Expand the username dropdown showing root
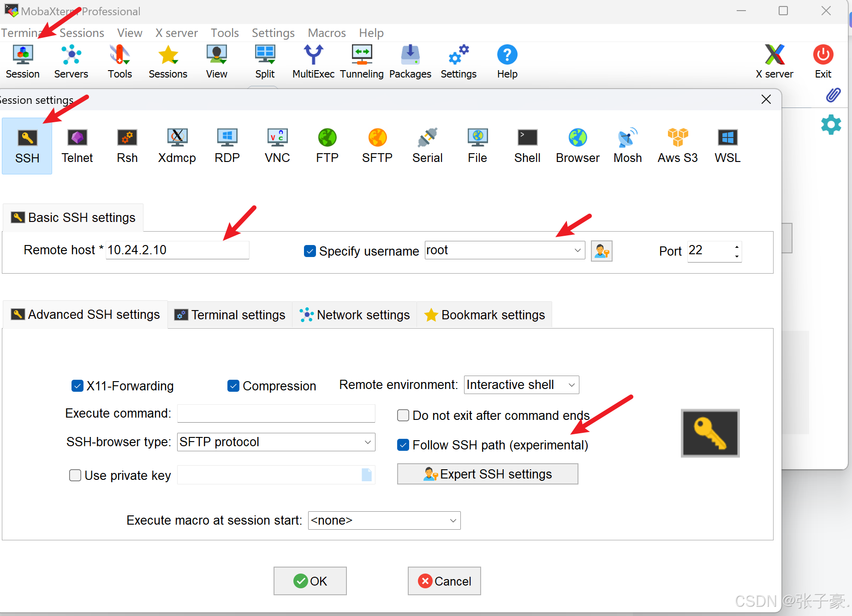 [578, 251]
